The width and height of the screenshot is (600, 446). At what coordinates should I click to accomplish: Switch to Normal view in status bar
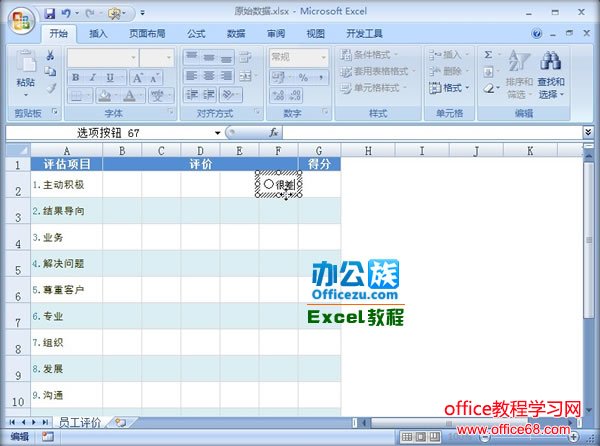[x=407, y=437]
